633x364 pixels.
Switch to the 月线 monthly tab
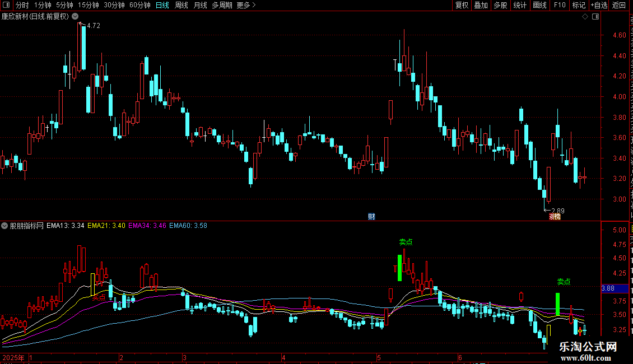[x=200, y=5]
